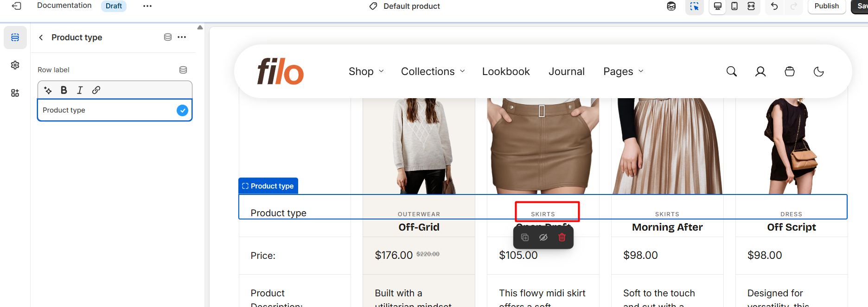Toggle dark mode with moon icon
868x307 pixels.
pos(819,71)
